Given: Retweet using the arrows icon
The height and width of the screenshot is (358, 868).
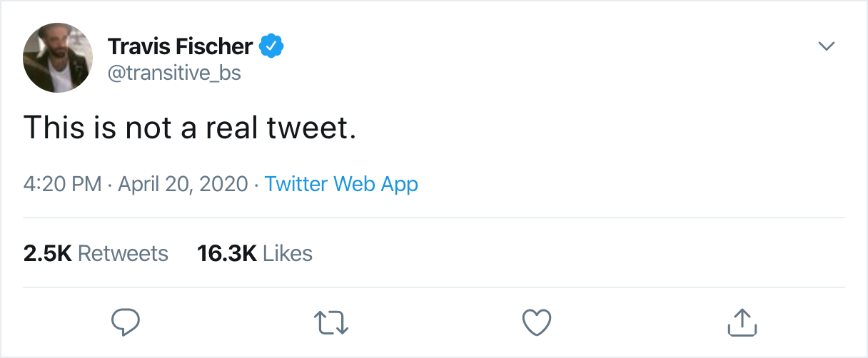Looking at the screenshot, I should [x=332, y=322].
